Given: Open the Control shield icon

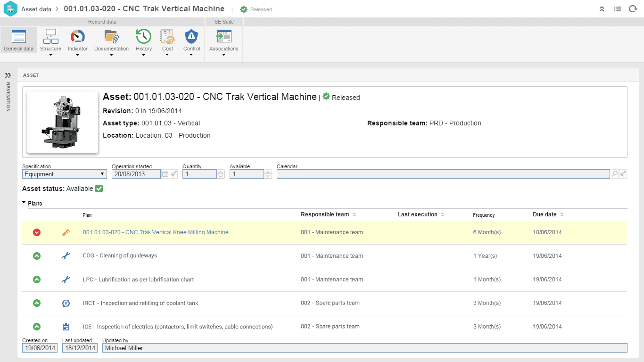Looking at the screenshot, I should tap(191, 36).
